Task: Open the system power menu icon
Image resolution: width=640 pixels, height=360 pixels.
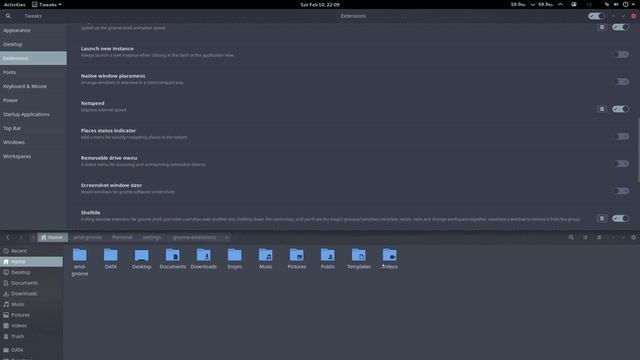Action: (x=625, y=4)
